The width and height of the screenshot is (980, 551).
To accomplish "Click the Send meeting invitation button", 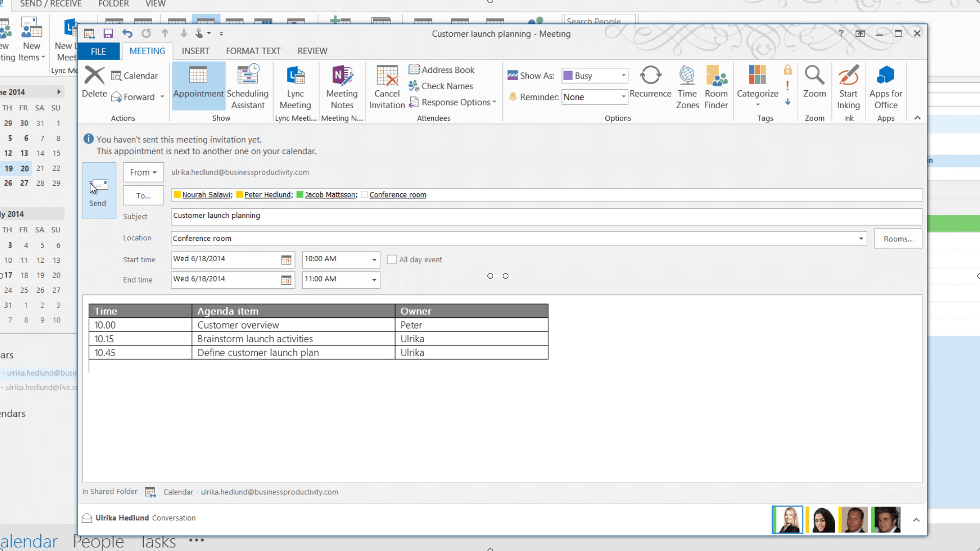I will [99, 191].
